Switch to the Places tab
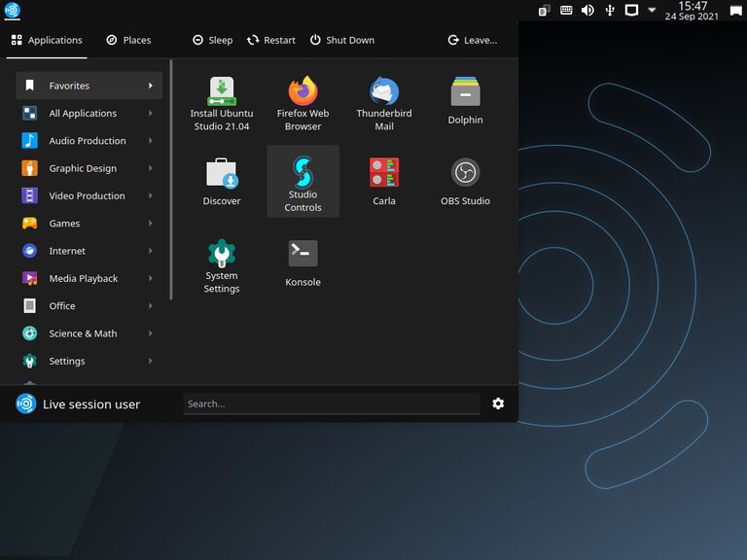Screen dimensions: 747x560 tap(128, 41)
